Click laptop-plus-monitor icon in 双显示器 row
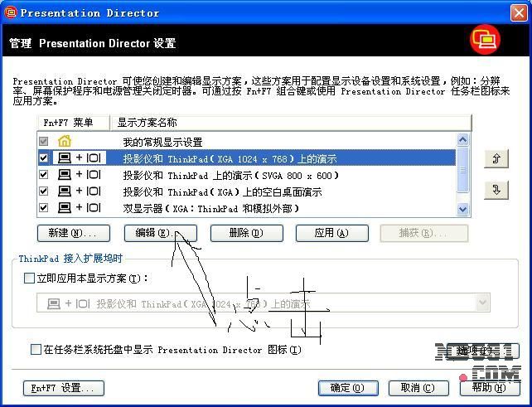This screenshot has width=532, height=407. tap(80, 208)
